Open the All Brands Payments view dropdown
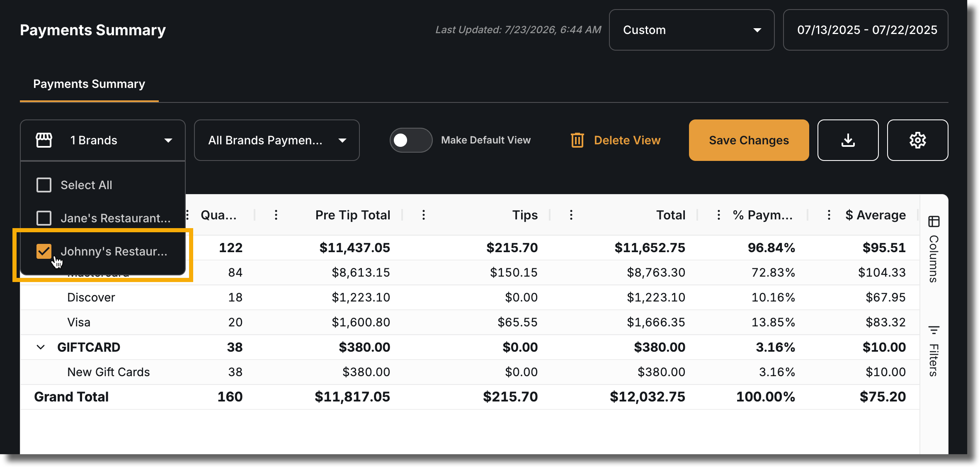 tap(277, 140)
